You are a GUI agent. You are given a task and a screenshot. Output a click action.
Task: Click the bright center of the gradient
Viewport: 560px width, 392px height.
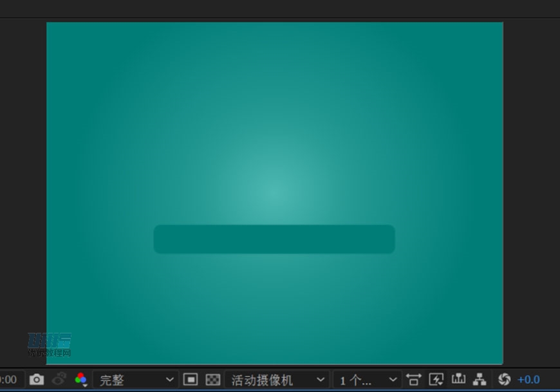[274, 191]
